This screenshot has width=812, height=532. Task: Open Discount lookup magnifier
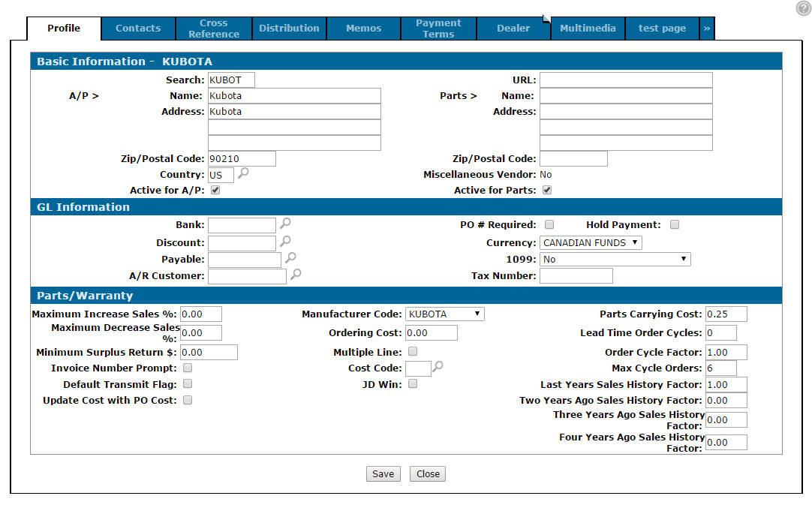285,242
